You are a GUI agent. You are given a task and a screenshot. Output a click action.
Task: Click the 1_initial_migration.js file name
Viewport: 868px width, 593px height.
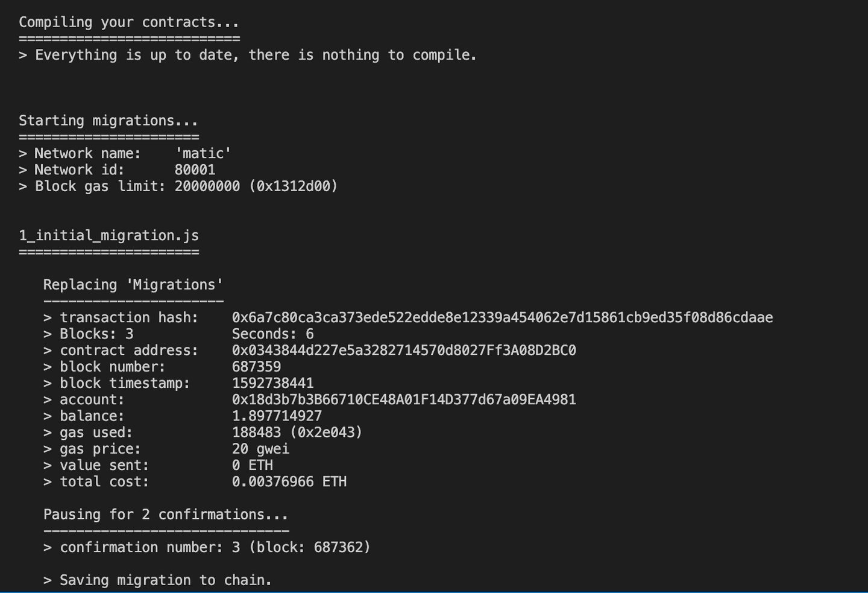click(108, 236)
